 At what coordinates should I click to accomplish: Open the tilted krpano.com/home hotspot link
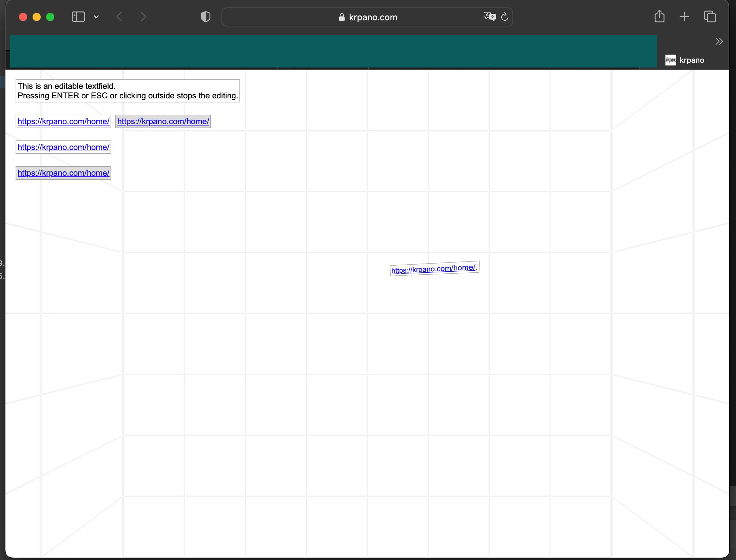point(433,269)
